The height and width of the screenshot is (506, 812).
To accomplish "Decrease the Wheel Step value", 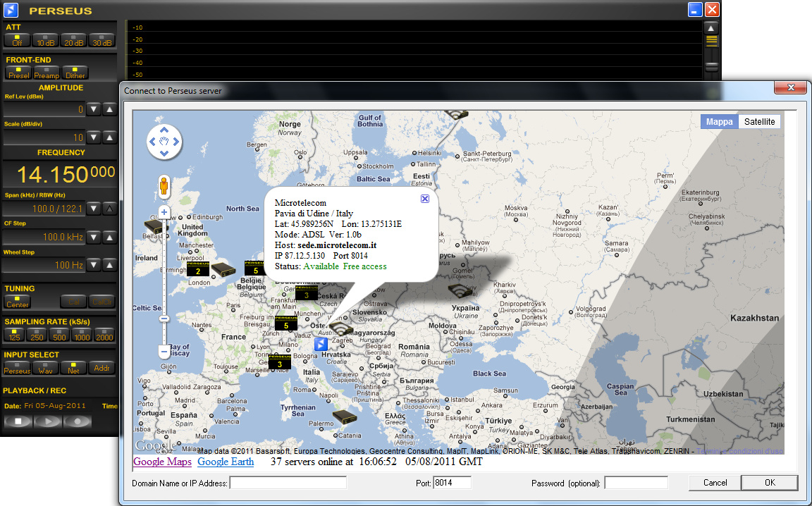I will (93, 265).
